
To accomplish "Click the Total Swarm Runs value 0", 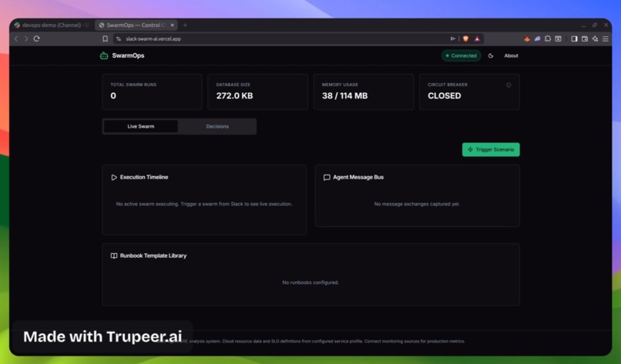I will (x=113, y=95).
